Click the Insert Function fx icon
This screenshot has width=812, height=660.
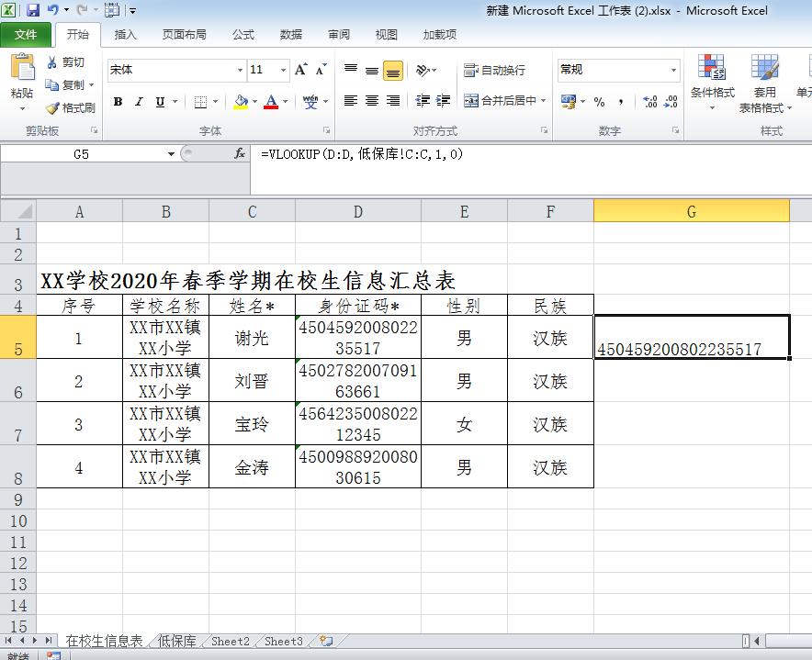241,154
